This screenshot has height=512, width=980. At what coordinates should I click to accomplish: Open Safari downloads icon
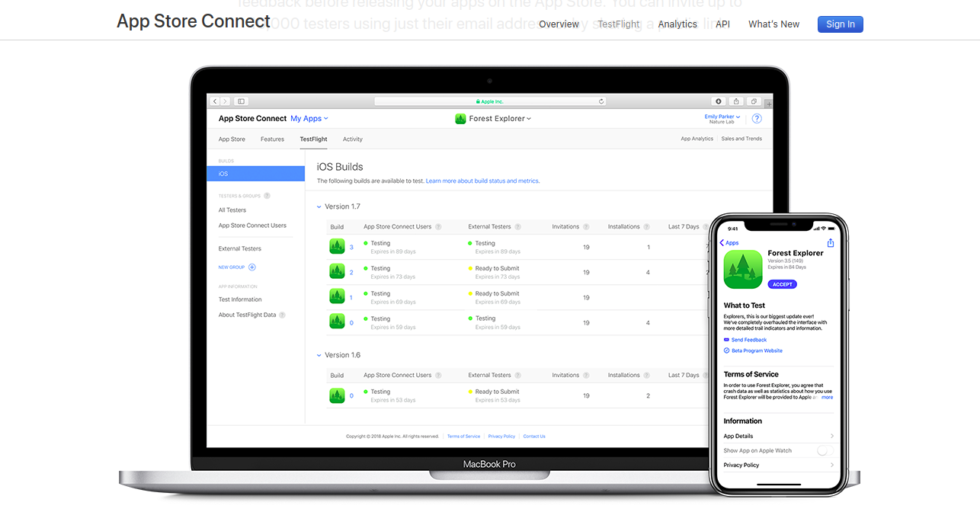[719, 101]
